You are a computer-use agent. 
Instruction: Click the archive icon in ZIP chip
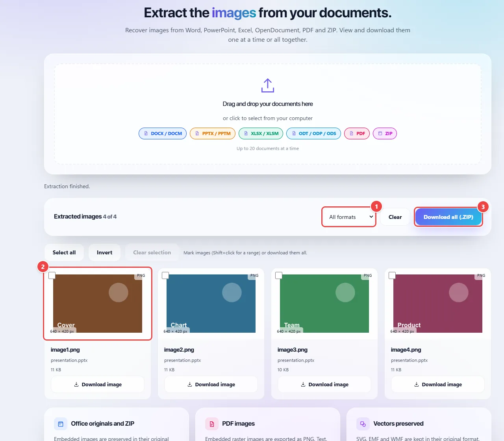pos(380,133)
